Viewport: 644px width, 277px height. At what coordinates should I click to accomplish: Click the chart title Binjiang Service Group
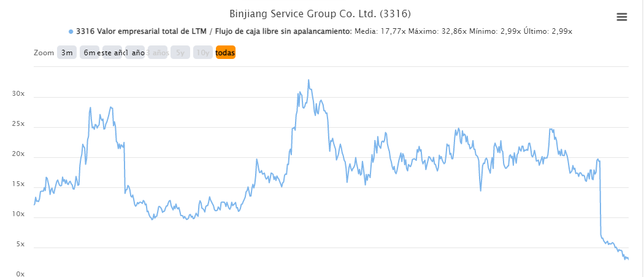point(320,14)
